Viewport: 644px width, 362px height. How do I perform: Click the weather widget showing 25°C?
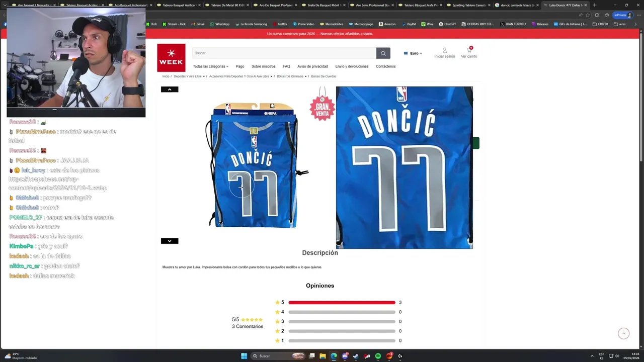[21, 356]
